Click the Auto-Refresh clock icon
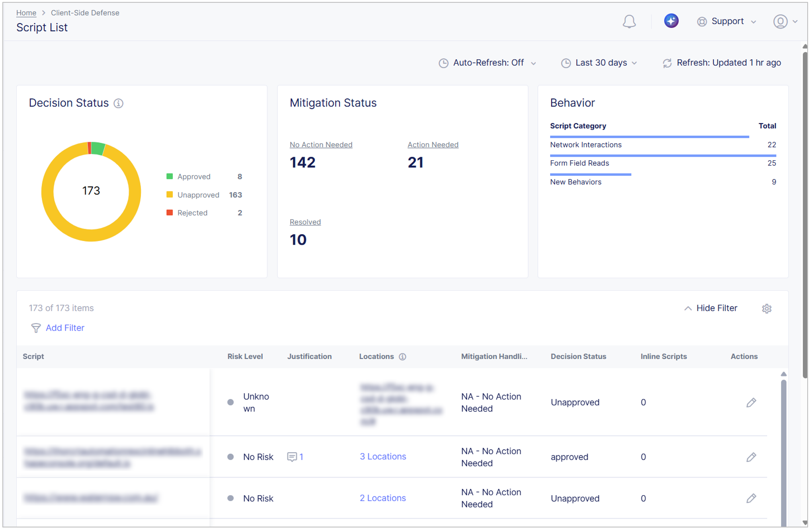The width and height of the screenshot is (812, 531). (443, 63)
